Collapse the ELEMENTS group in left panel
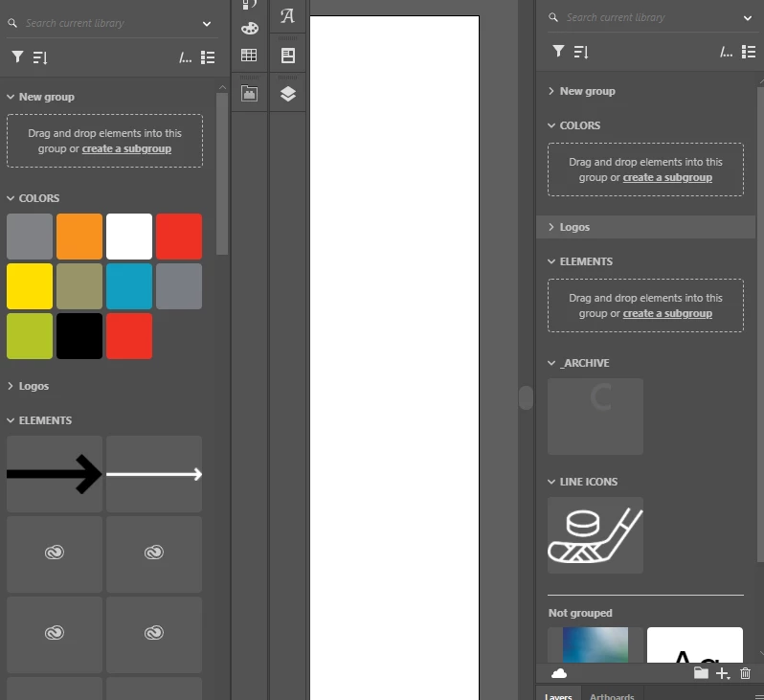 (11, 420)
